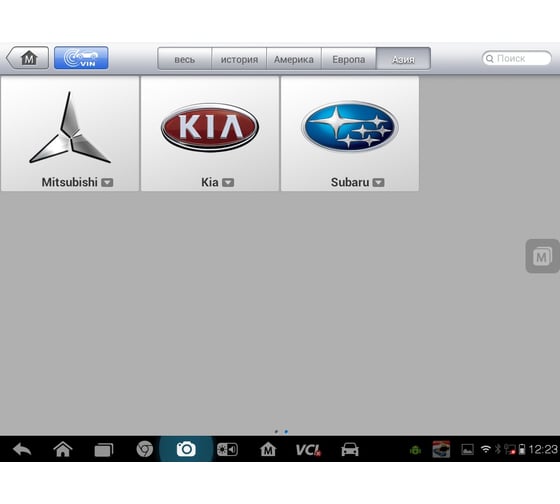560x504 pixels.
Task: Select the Европа region tab
Action: point(349,59)
